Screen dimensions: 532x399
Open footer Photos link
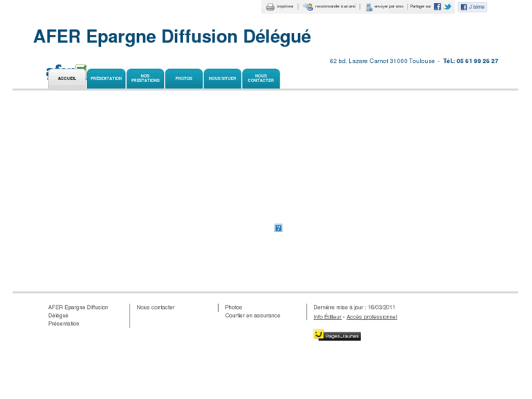pyautogui.click(x=233, y=307)
